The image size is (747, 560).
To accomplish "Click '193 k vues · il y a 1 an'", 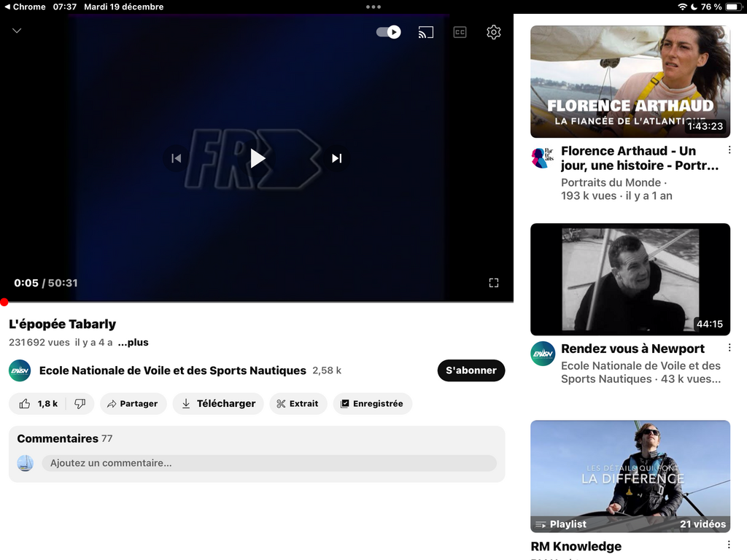I will pos(616,196).
